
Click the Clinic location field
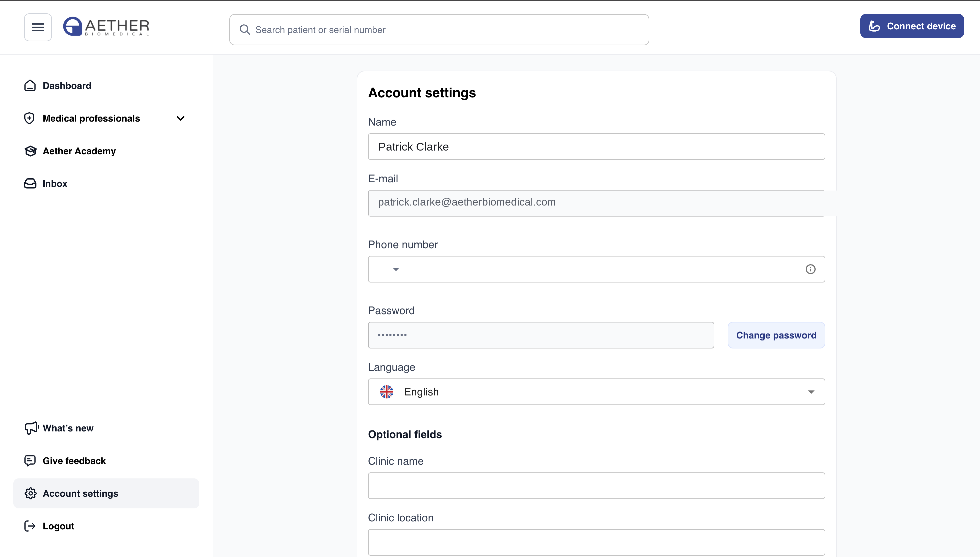point(596,542)
